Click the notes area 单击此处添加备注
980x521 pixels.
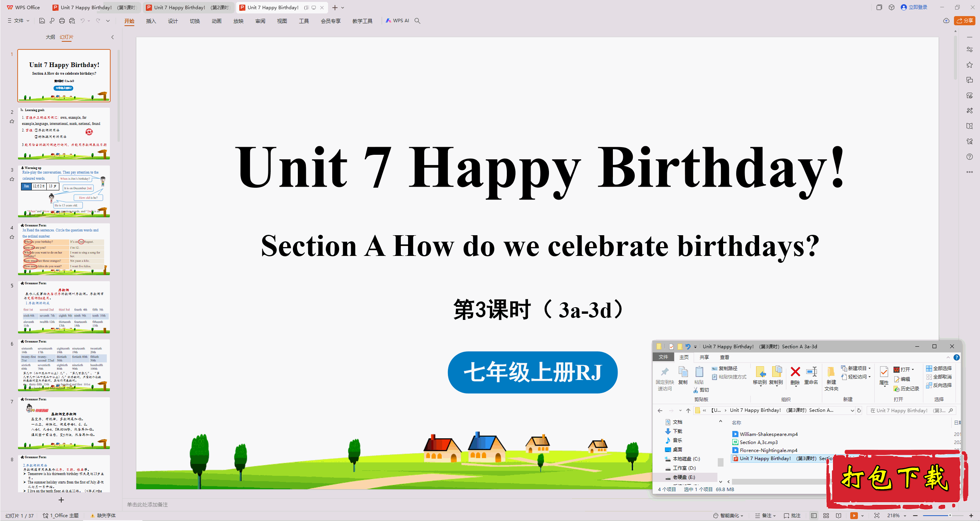click(147, 505)
